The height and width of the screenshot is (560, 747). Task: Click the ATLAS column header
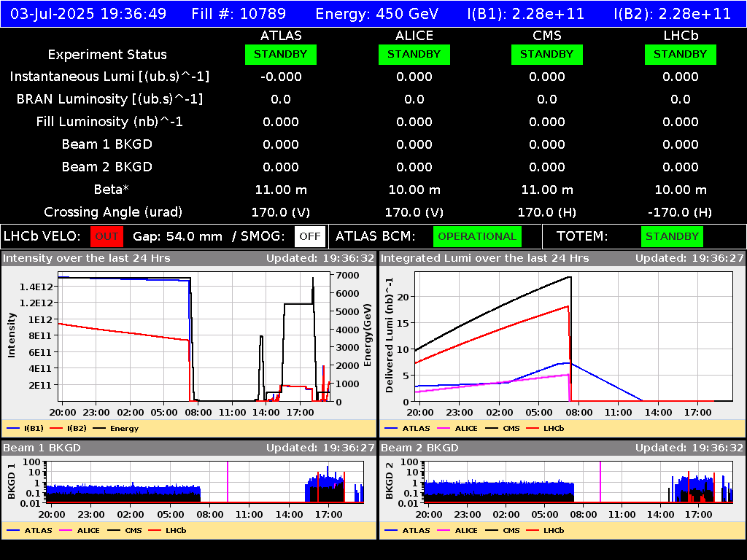click(281, 36)
